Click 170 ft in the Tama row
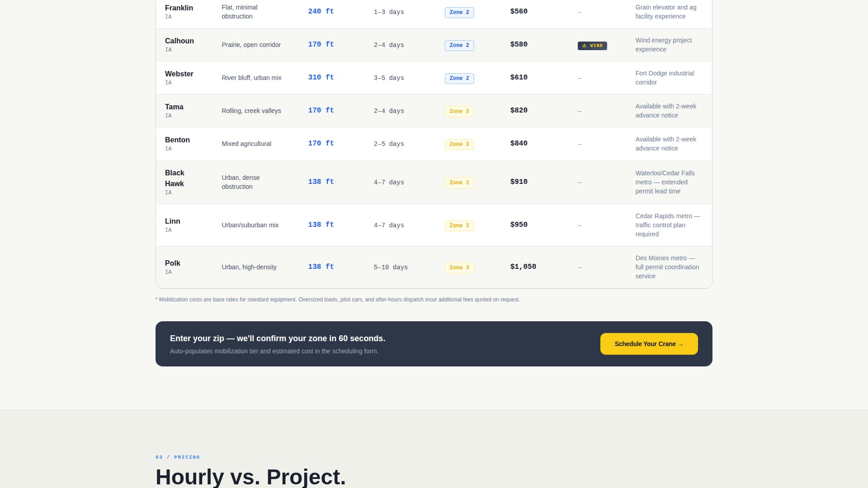Screen dimensions: 868x488 tap(321, 110)
